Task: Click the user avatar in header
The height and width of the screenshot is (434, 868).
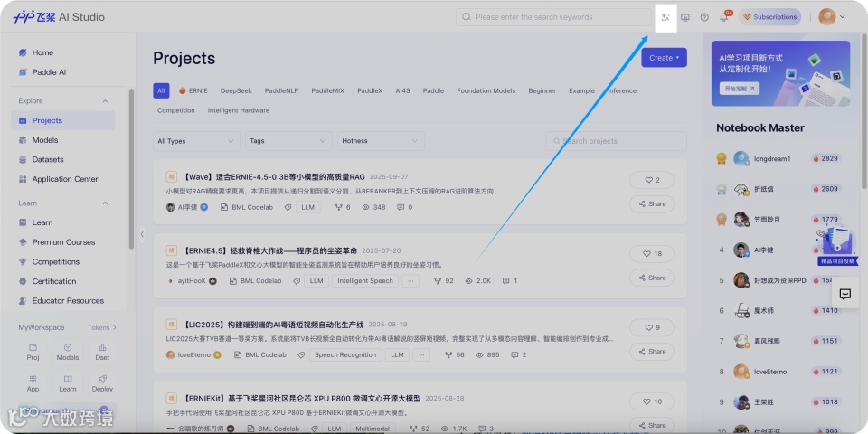Action: pyautogui.click(x=827, y=16)
